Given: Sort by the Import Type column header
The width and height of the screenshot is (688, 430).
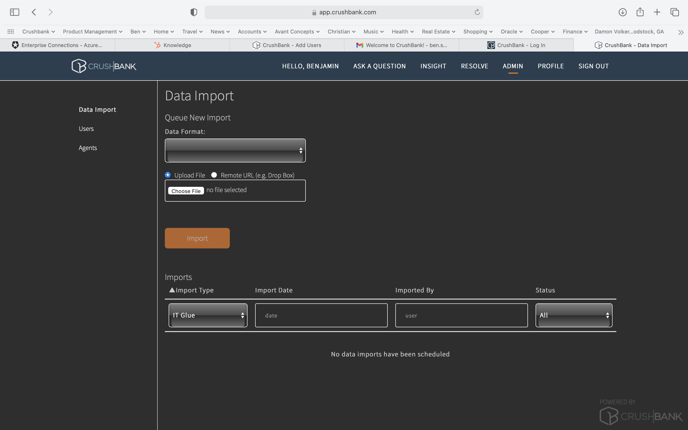Looking at the screenshot, I should (192, 290).
